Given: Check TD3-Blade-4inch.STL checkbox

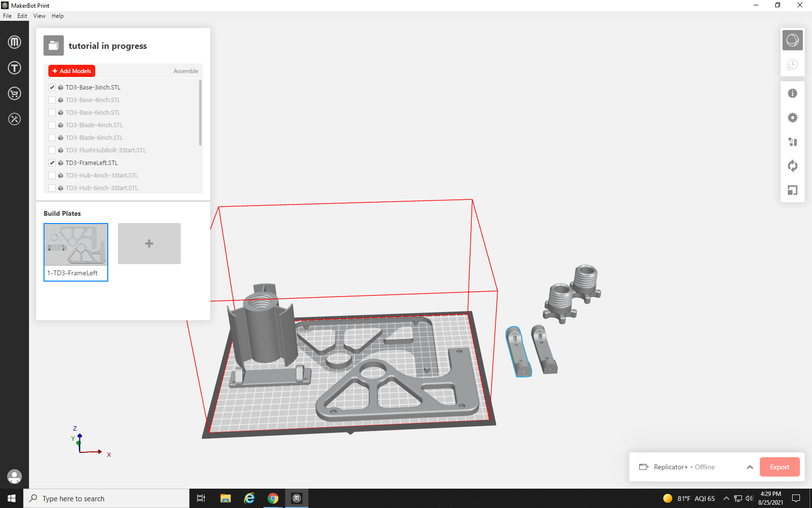Looking at the screenshot, I should click(52, 125).
